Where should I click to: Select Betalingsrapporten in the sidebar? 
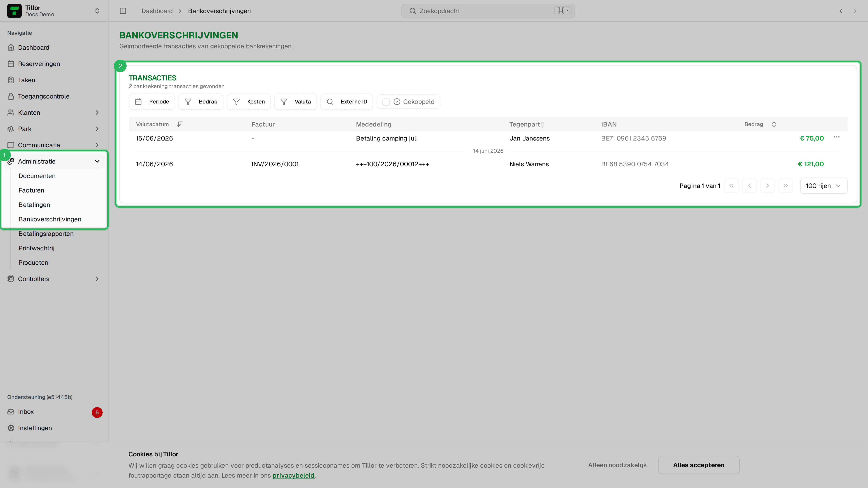click(x=46, y=234)
